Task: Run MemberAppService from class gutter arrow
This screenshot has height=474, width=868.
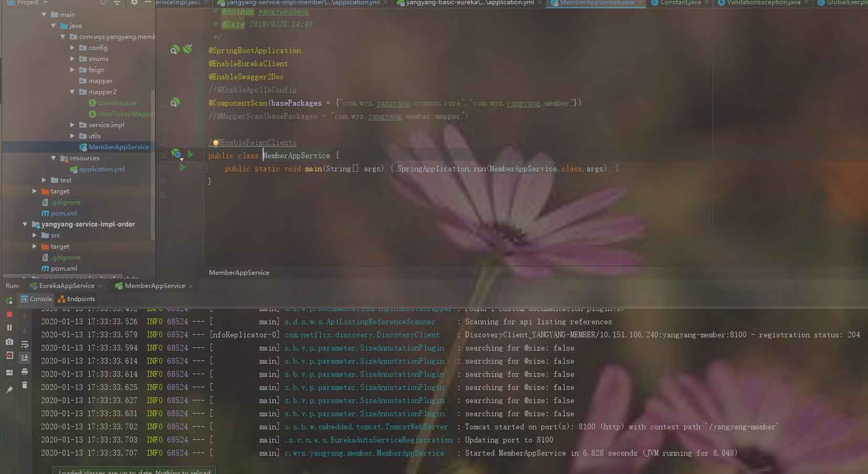Action: point(191,154)
